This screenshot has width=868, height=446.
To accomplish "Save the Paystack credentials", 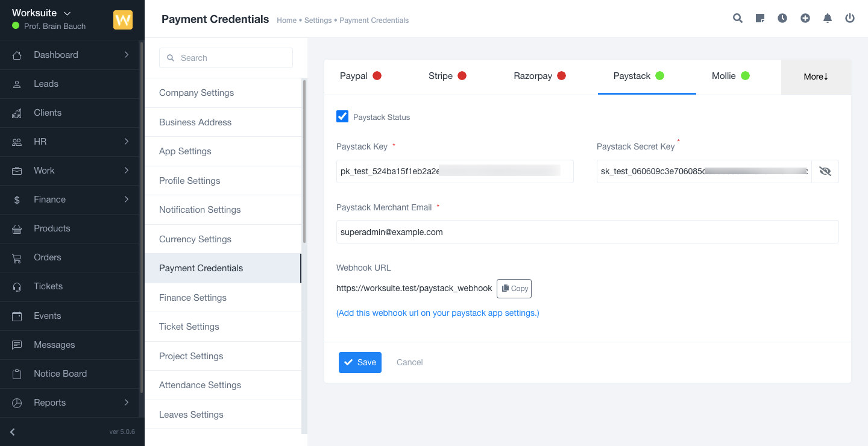I will click(x=360, y=362).
